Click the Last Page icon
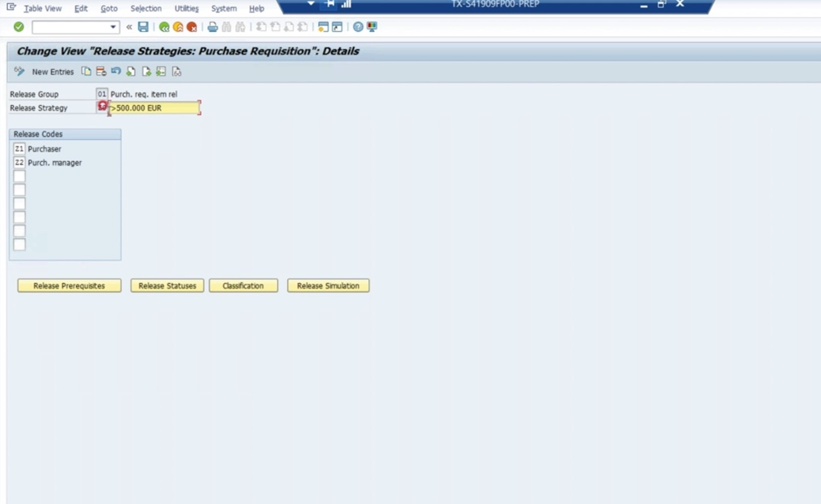This screenshot has height=504, width=821. pyautogui.click(x=303, y=26)
